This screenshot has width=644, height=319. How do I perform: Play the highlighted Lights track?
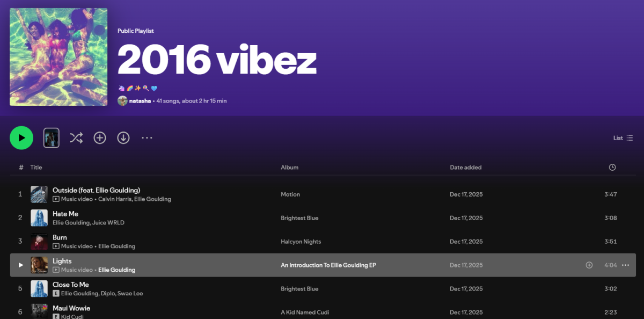click(20, 265)
